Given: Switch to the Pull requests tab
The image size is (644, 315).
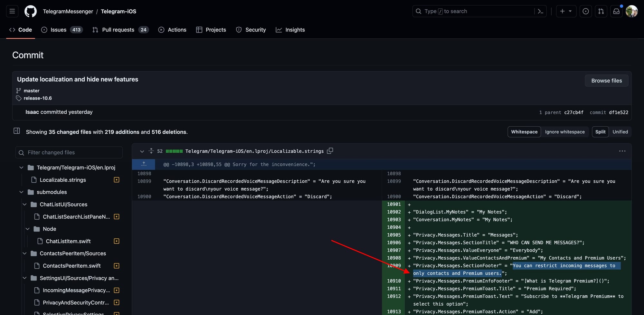Looking at the screenshot, I should click(120, 30).
